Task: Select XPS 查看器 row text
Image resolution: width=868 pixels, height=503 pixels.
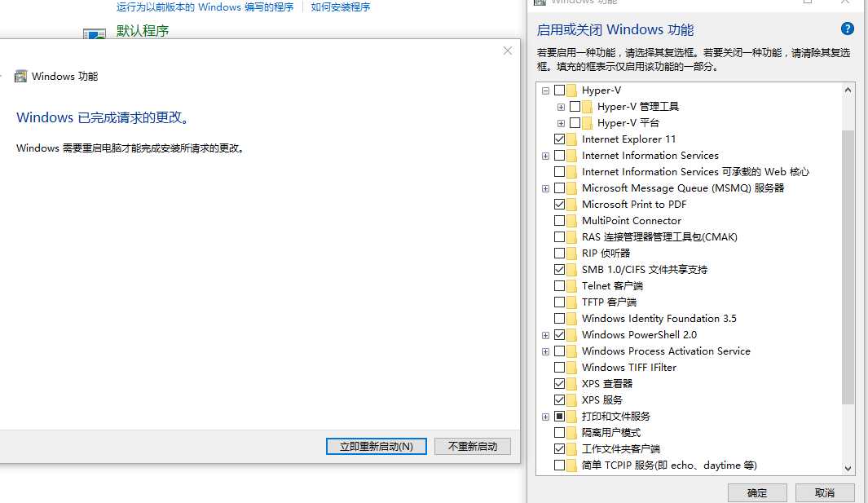Action: point(606,384)
